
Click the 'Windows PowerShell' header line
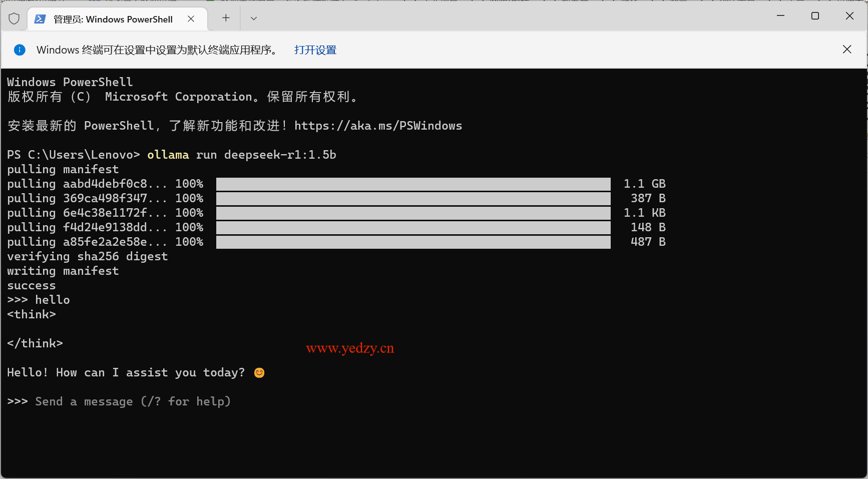coord(70,82)
